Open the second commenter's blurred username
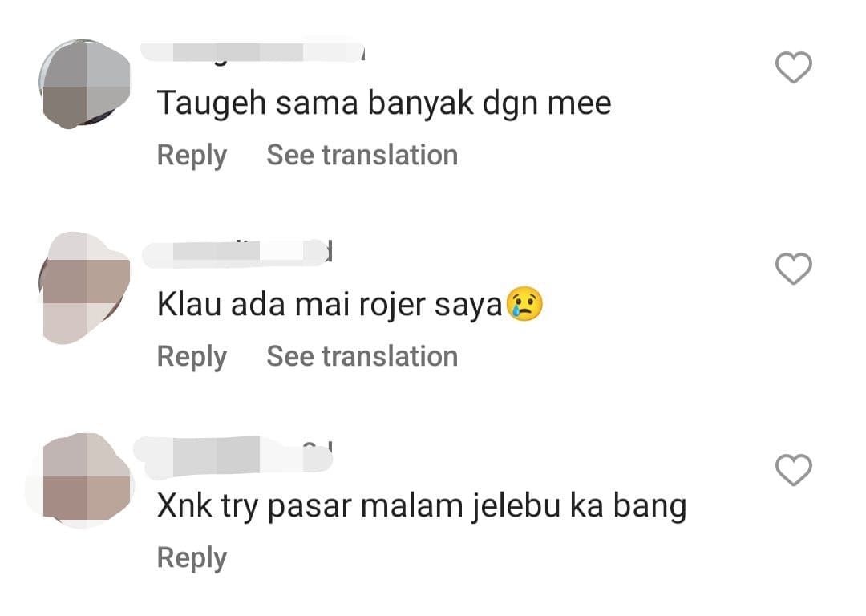Viewport: 866px width, 616px height. tap(237, 253)
